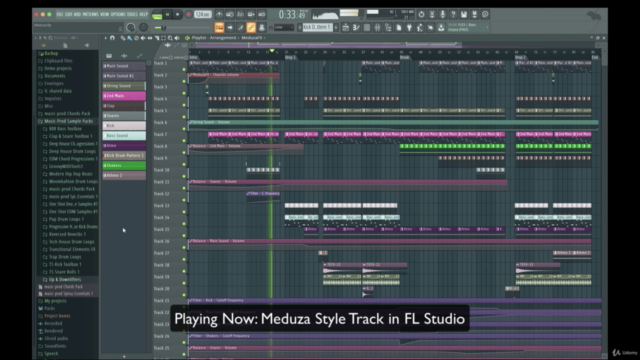Select the playlist slice tool
Image resolution: width=640 pixels, height=360 pixels.
157,38
